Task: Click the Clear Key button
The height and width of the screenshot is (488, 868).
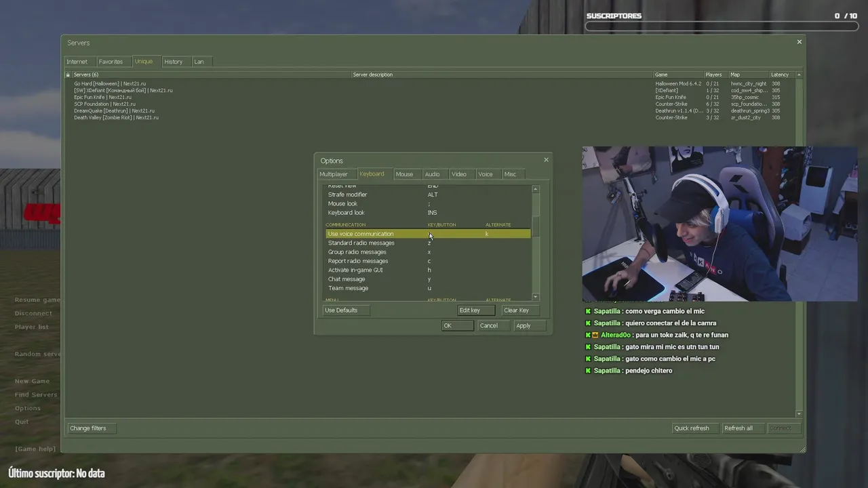Action: click(521, 310)
